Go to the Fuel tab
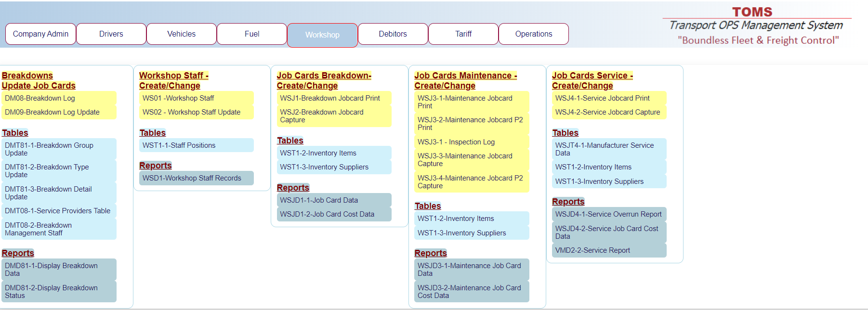 pos(252,34)
